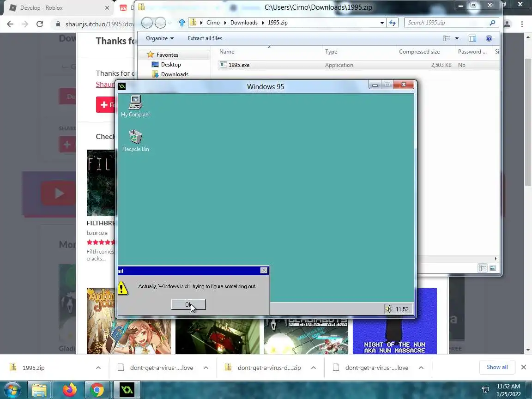This screenshot has width=532, height=399.
Task: Click the yellow warning triangle icon
Action: [x=122, y=288]
